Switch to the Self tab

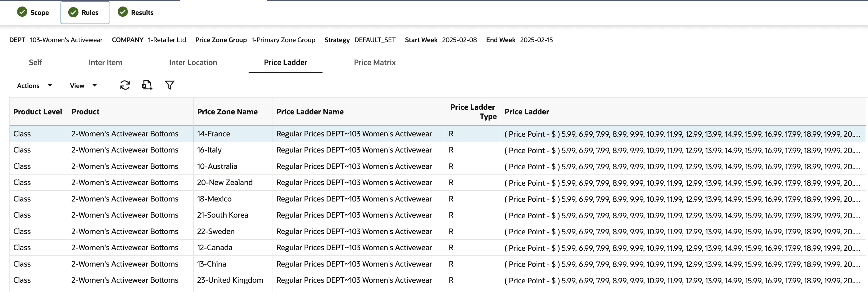[x=35, y=63]
